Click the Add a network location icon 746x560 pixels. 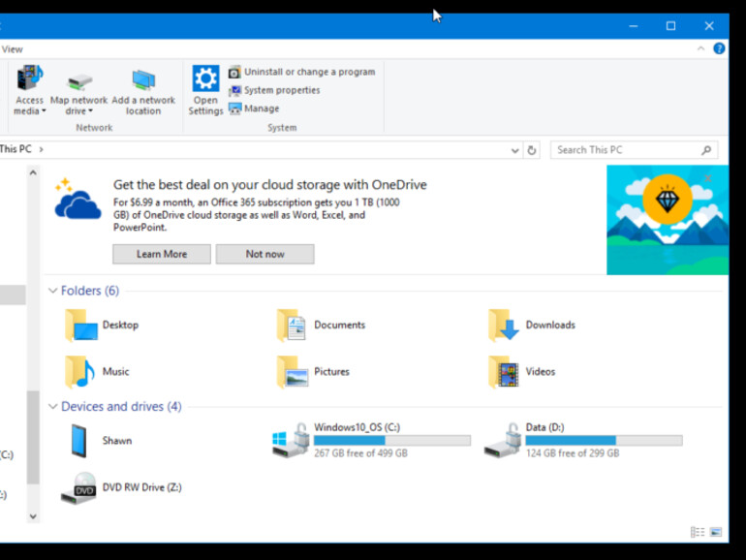[x=143, y=80]
